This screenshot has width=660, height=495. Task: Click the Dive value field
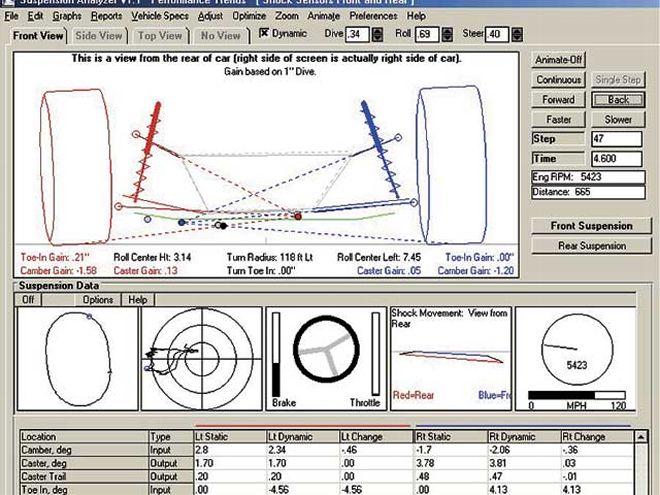(x=357, y=35)
